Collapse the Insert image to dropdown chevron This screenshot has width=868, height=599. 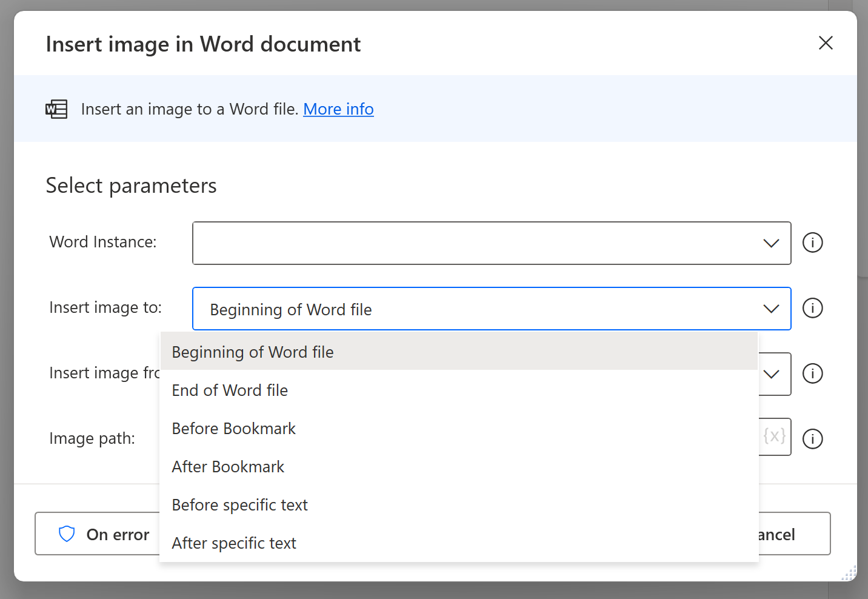(x=771, y=309)
